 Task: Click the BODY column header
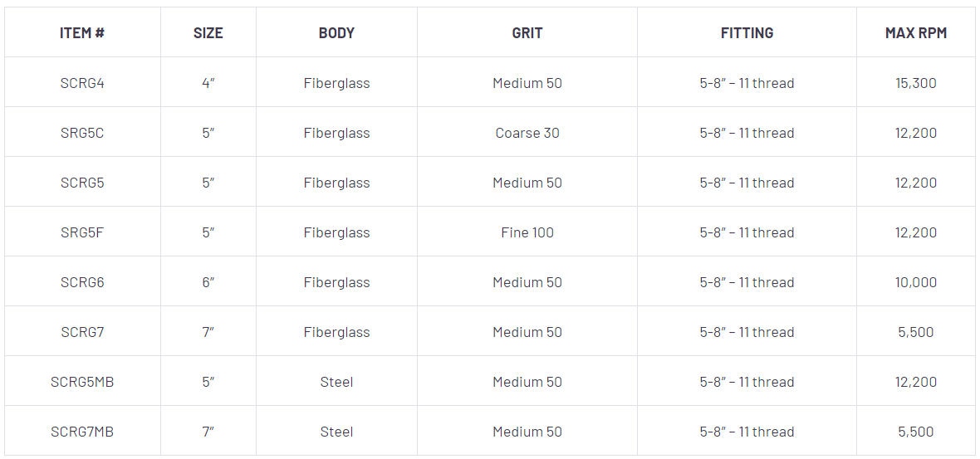(336, 33)
